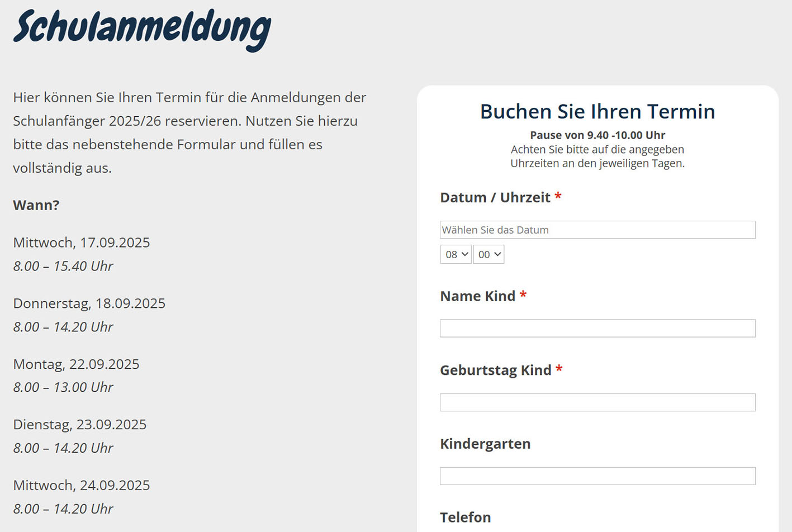Image resolution: width=792 pixels, height=532 pixels.
Task: Open the hour dropdown showing 08
Action: (456, 254)
